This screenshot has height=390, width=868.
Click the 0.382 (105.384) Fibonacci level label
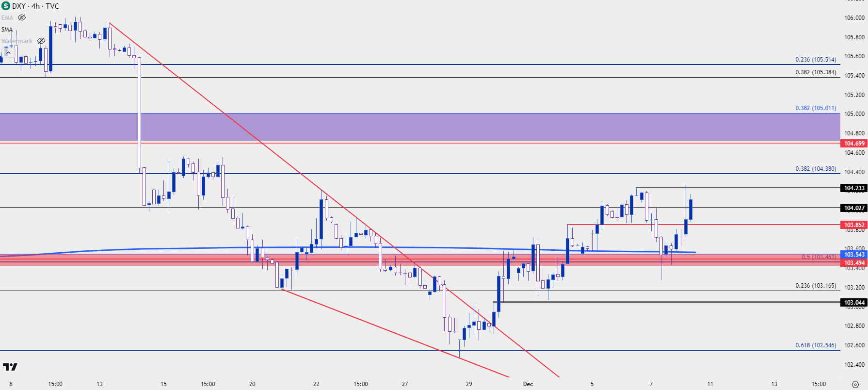click(x=816, y=72)
